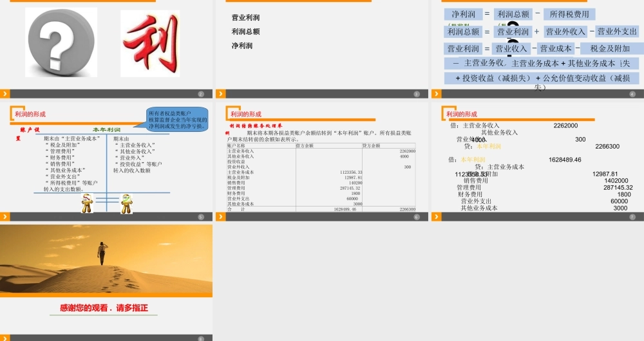The height and width of the screenshot is (341, 644).
Task: Click the orange arrow icon on slide 5
Action: pyautogui.click(x=5, y=217)
